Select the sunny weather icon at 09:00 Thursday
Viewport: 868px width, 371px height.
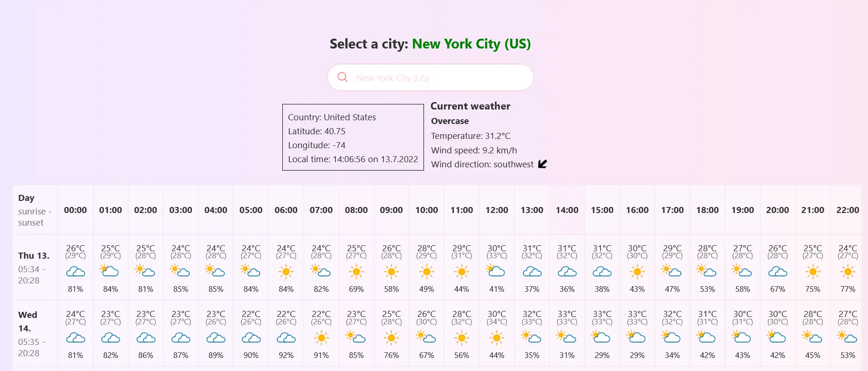coord(391,272)
